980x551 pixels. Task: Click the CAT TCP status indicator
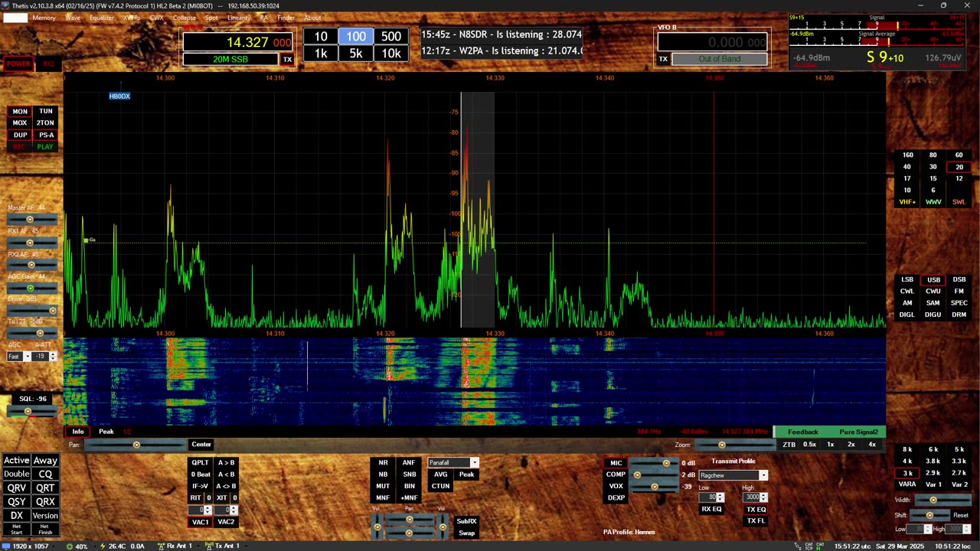(x=808, y=546)
